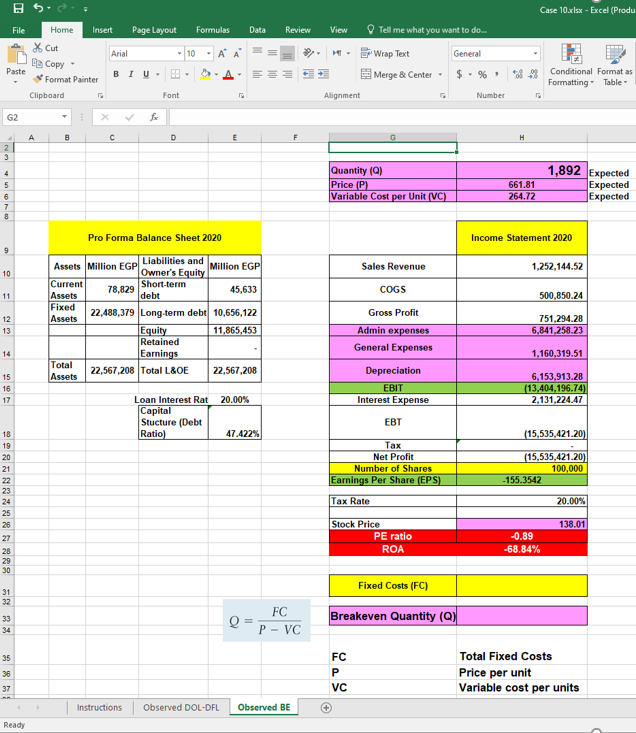
Task: Toggle Bold formatting
Action: (116, 74)
